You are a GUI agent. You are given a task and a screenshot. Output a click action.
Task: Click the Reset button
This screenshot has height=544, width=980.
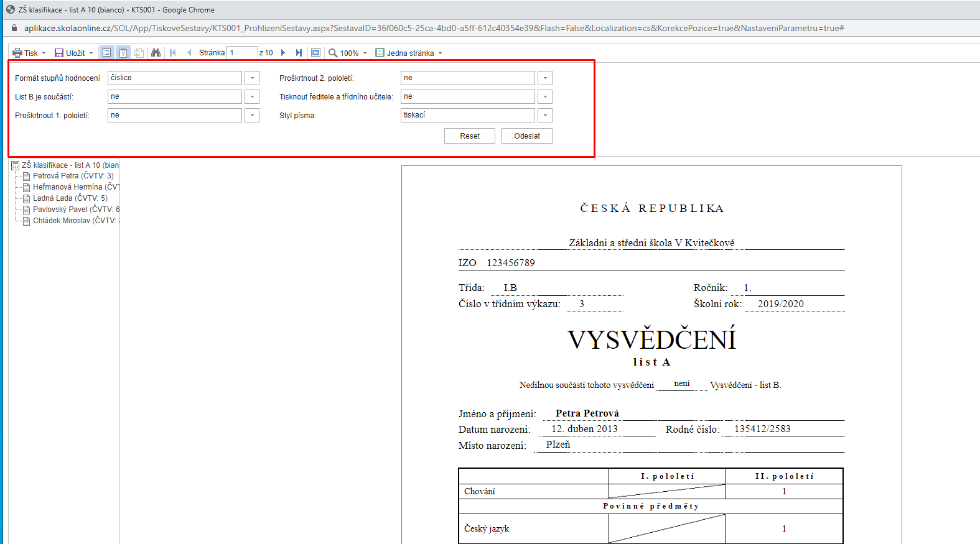click(470, 136)
